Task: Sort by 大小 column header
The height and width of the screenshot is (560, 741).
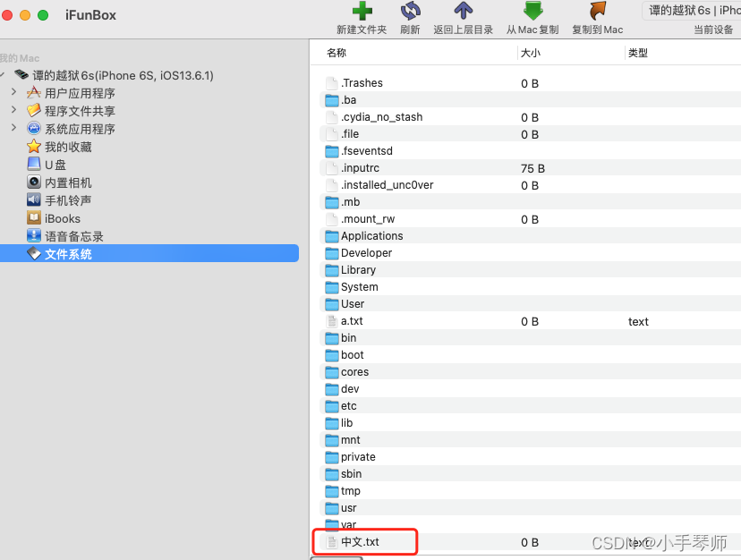Action: [530, 53]
